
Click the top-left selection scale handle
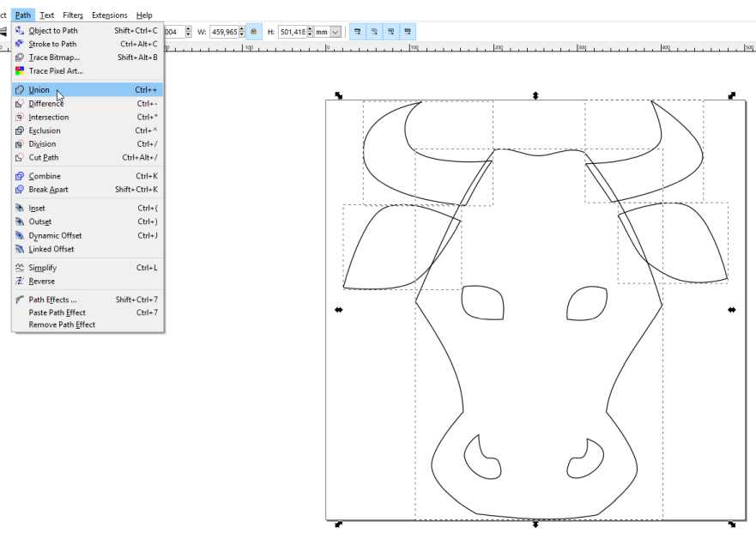(338, 95)
